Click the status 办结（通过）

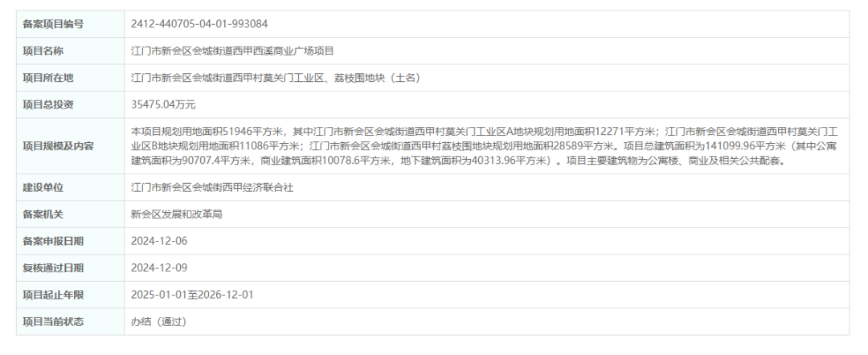(159, 321)
